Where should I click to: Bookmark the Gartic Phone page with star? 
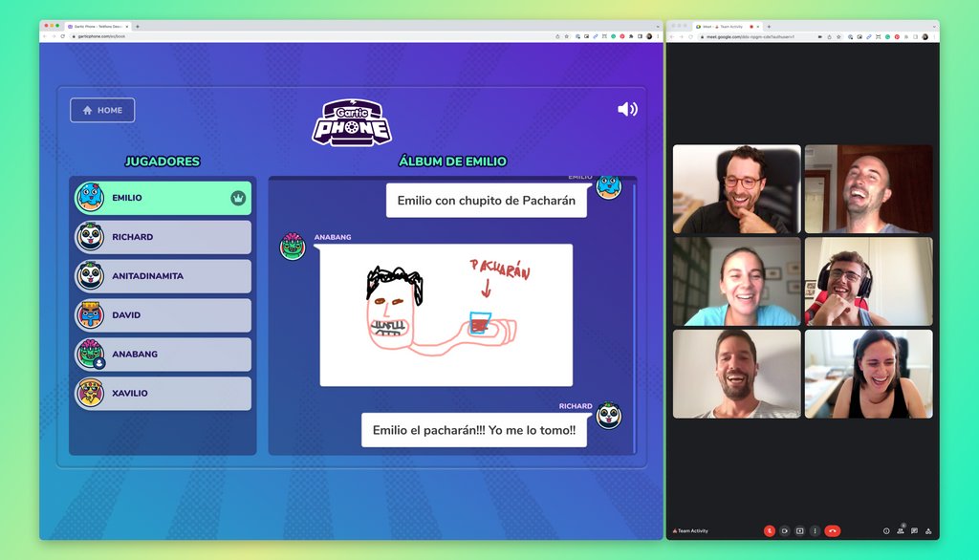point(567,36)
